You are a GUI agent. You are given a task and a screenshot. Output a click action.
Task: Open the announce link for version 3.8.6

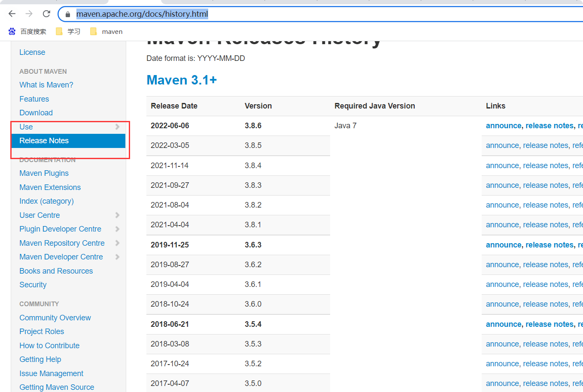pos(504,126)
